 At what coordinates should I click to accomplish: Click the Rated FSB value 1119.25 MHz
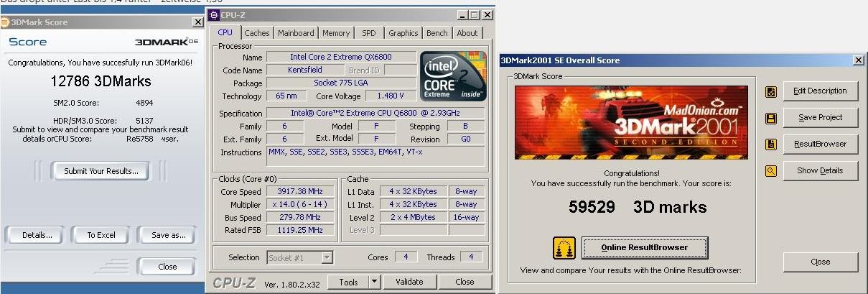pos(299,230)
